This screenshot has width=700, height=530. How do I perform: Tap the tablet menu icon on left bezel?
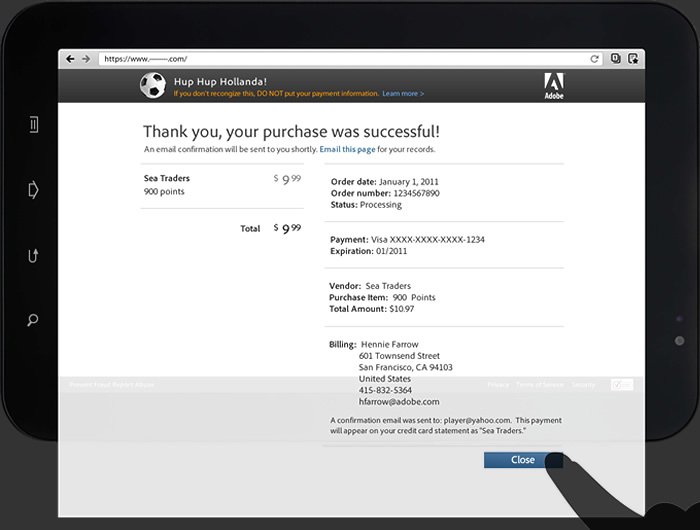tap(33, 124)
